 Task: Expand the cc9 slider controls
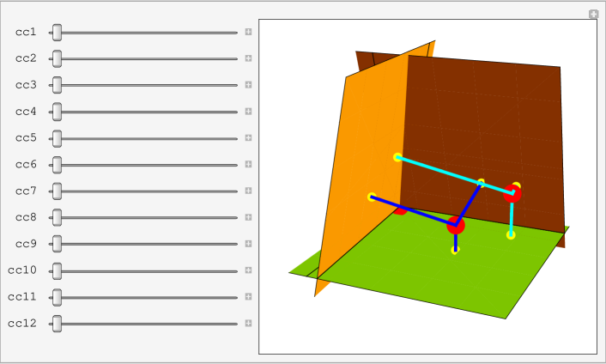point(249,244)
